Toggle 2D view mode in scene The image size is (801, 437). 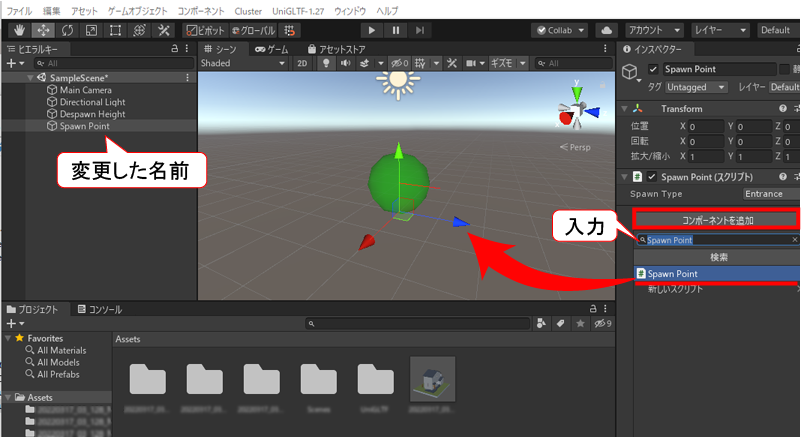(x=303, y=64)
